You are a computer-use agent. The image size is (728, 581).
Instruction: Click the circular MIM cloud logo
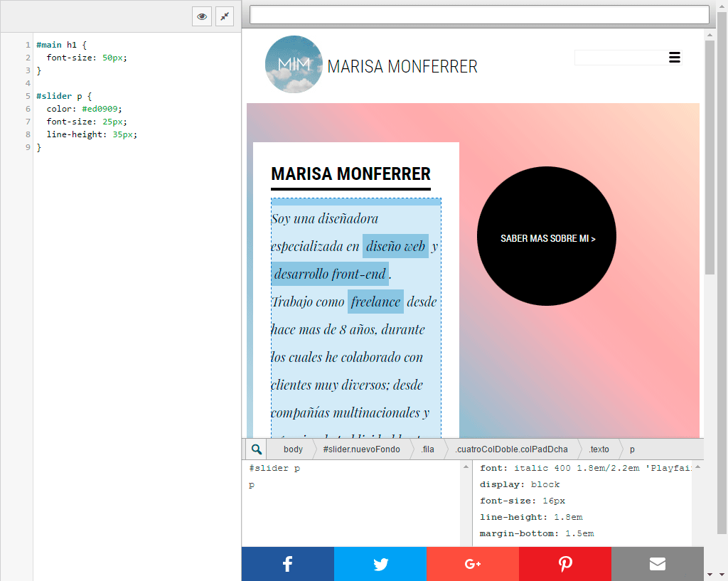pos(294,64)
